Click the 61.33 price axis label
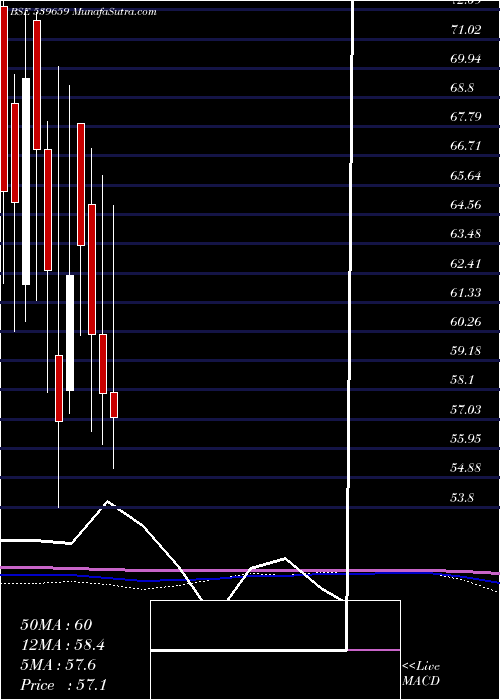This screenshot has width=500, height=700. click(x=466, y=292)
